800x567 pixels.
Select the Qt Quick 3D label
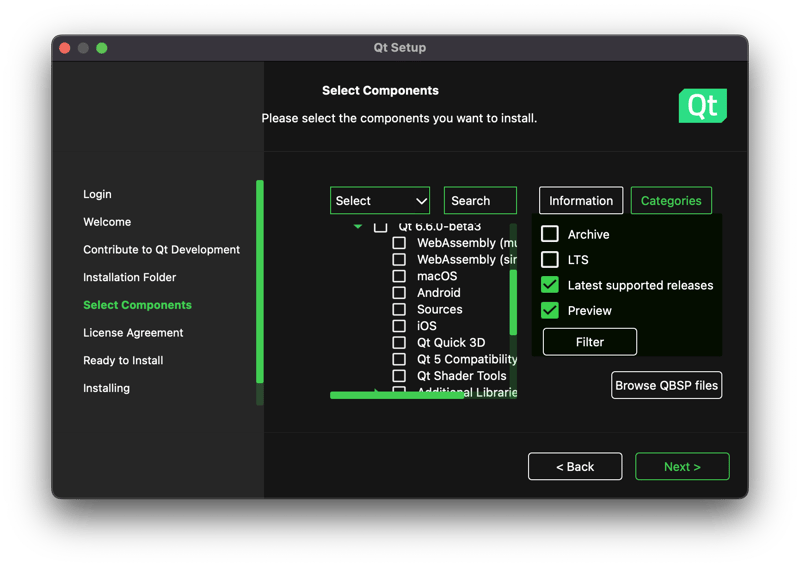[x=451, y=342]
